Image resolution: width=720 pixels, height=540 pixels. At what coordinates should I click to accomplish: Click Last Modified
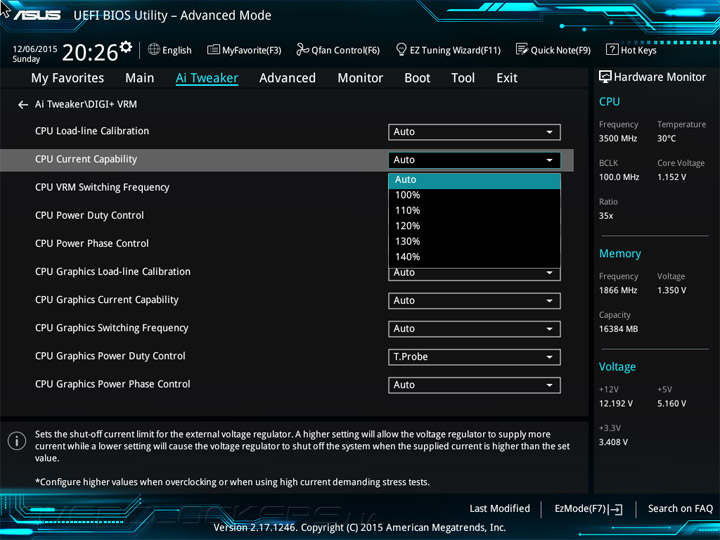(500, 509)
